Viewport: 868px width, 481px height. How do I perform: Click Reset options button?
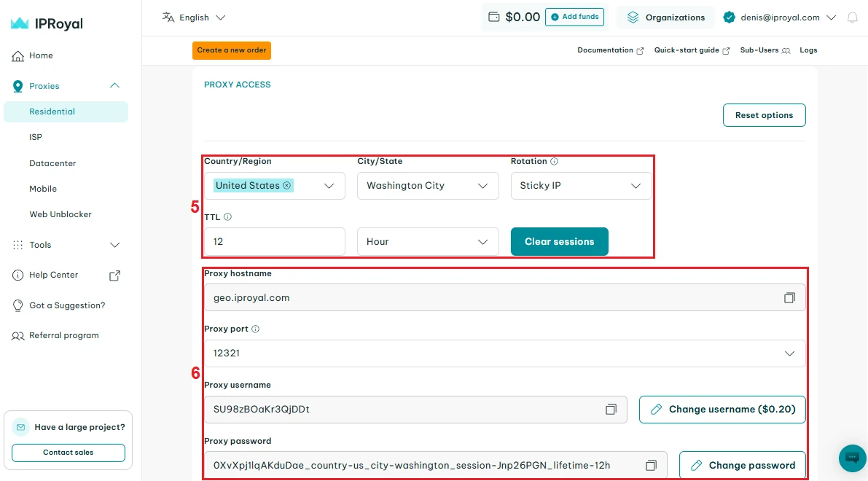pos(764,115)
